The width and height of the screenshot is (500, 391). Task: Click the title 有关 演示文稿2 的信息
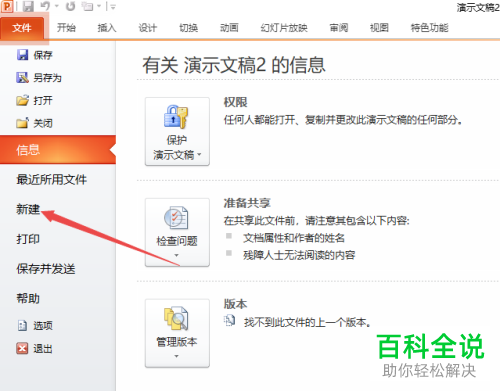click(234, 65)
